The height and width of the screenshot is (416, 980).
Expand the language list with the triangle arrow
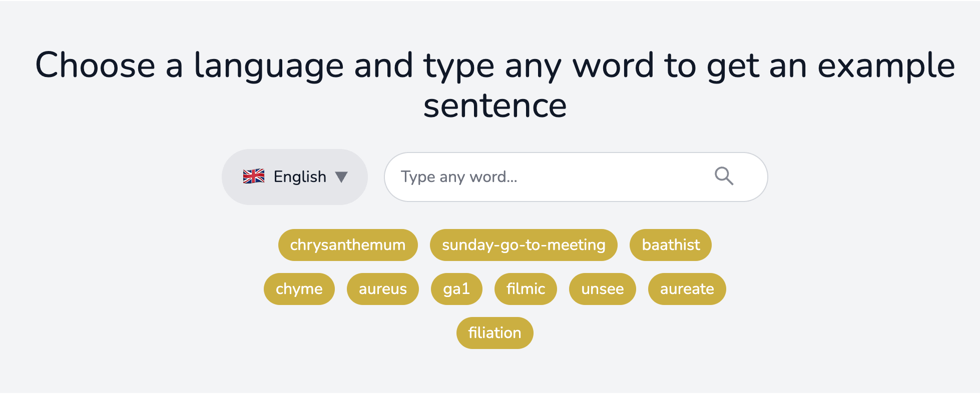341,177
